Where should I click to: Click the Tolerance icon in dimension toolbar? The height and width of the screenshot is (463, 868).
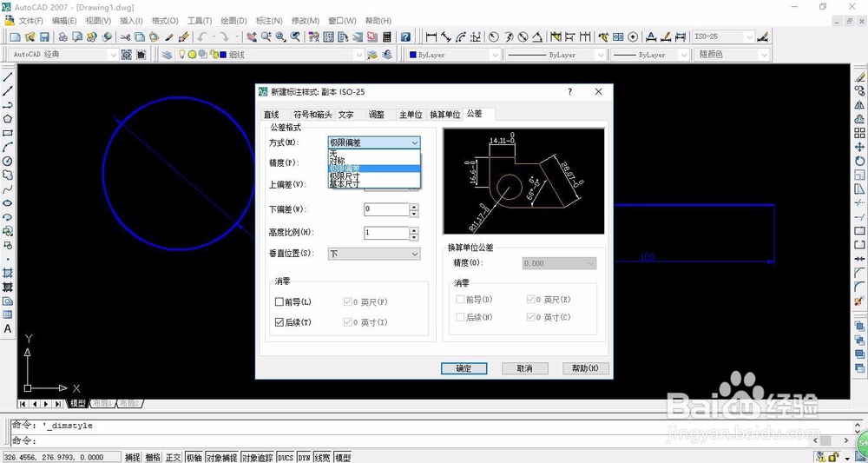pos(618,37)
